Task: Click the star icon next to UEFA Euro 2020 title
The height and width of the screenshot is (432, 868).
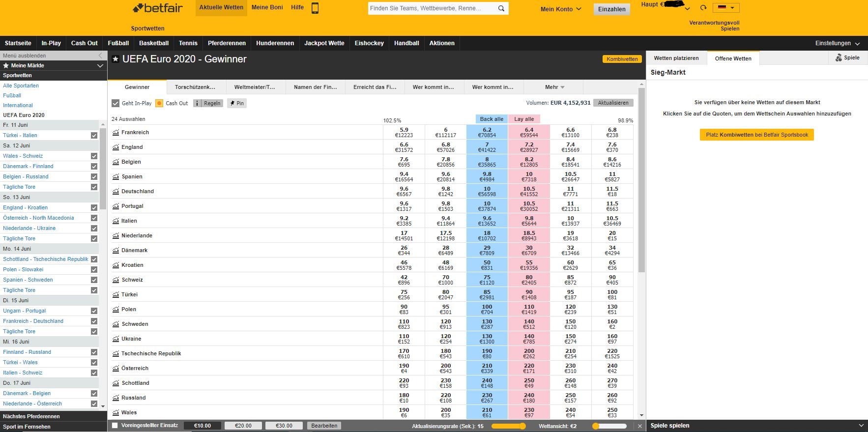Action: pyautogui.click(x=116, y=59)
